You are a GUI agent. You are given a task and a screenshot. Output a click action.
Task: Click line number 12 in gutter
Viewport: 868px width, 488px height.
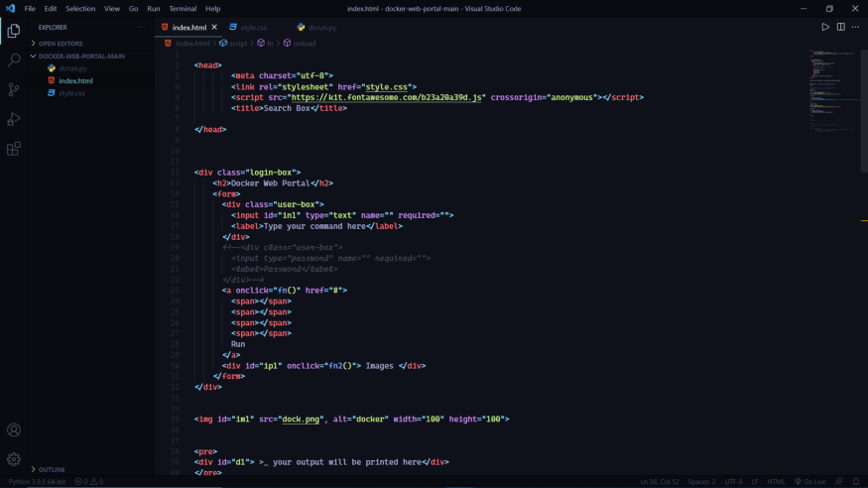[175, 173]
